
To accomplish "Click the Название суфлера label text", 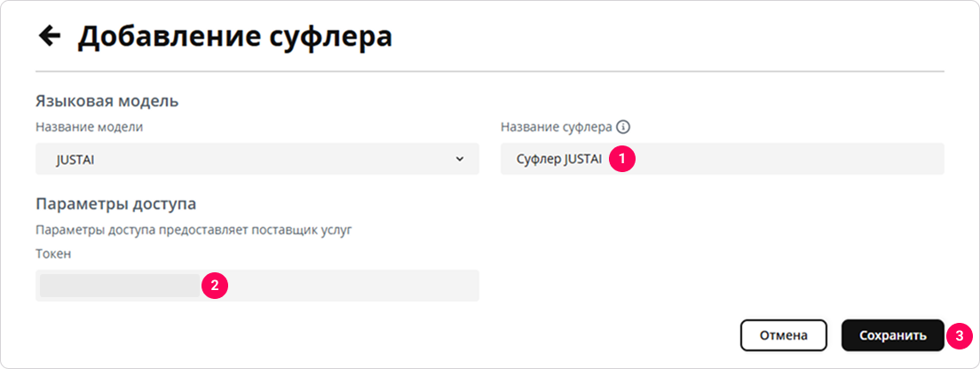I will coord(557,128).
